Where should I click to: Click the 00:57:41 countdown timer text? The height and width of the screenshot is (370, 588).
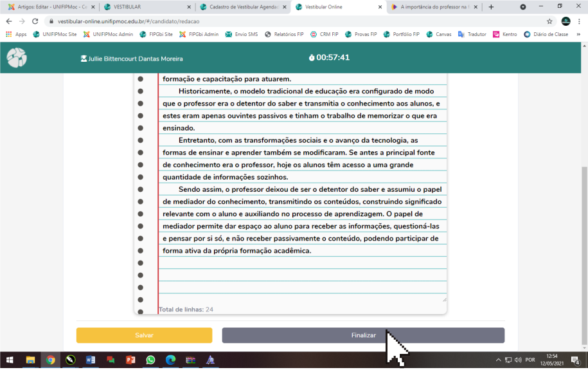coord(333,57)
